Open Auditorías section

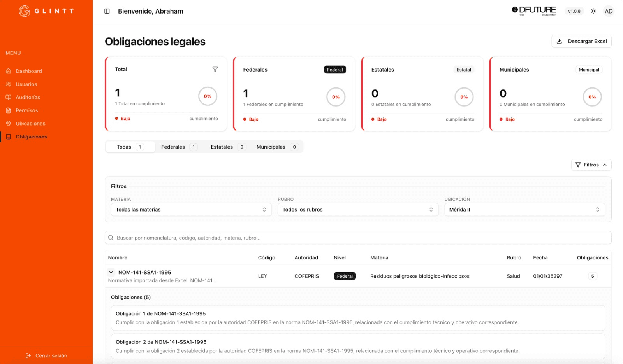[x=28, y=97]
